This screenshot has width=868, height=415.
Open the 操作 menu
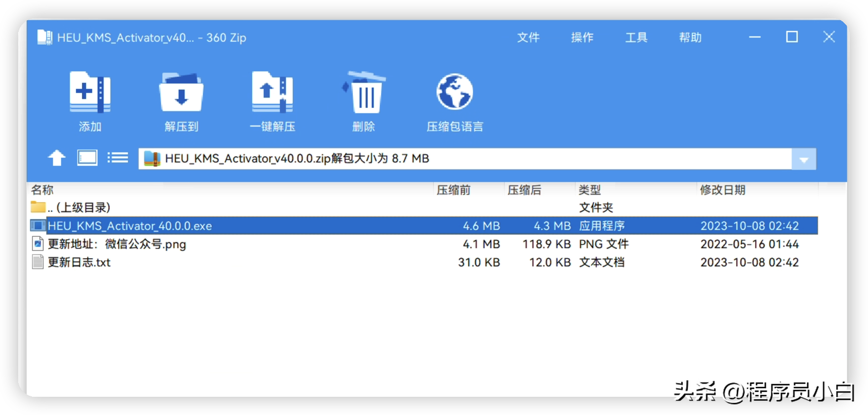point(582,37)
